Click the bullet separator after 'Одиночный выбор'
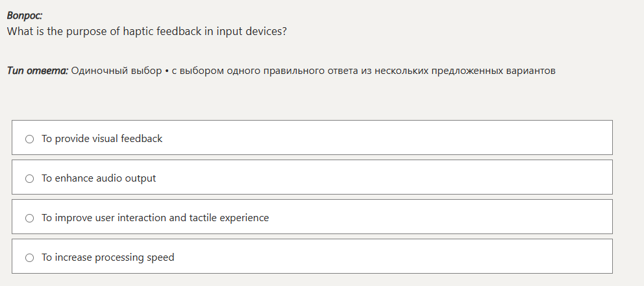The image size is (644, 286). point(167,71)
